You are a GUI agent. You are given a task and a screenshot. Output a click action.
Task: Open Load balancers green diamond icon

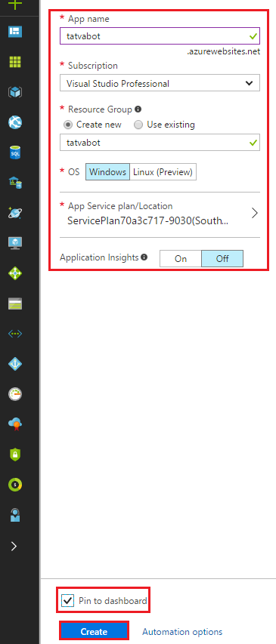15,273
